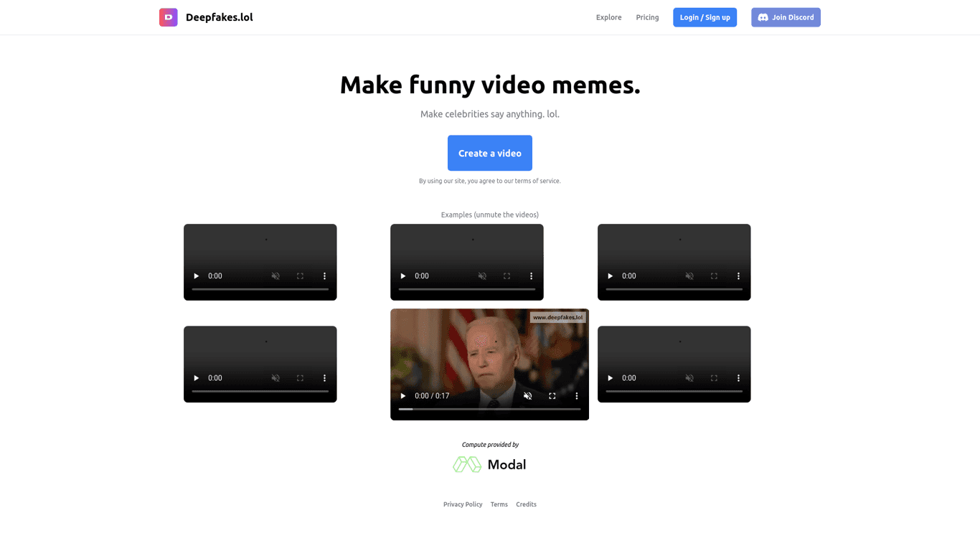Open more options on the bottom-left video

(x=324, y=377)
